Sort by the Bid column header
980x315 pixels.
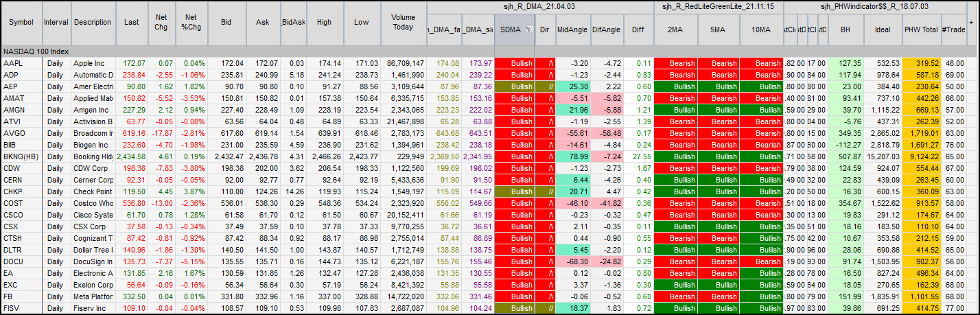pos(226,22)
